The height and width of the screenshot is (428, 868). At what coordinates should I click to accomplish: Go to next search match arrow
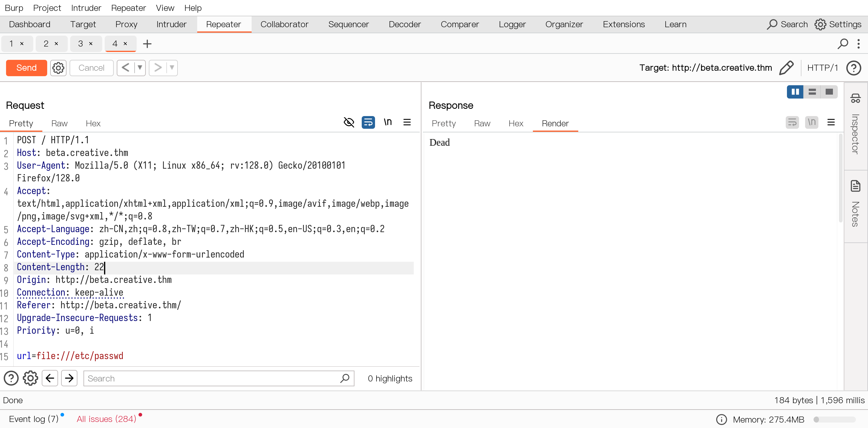70,378
